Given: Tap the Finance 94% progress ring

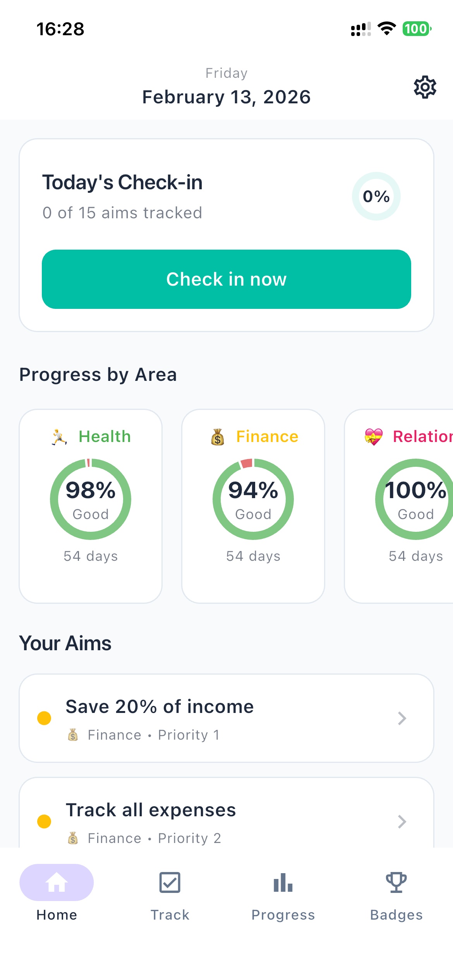Looking at the screenshot, I should point(252,499).
